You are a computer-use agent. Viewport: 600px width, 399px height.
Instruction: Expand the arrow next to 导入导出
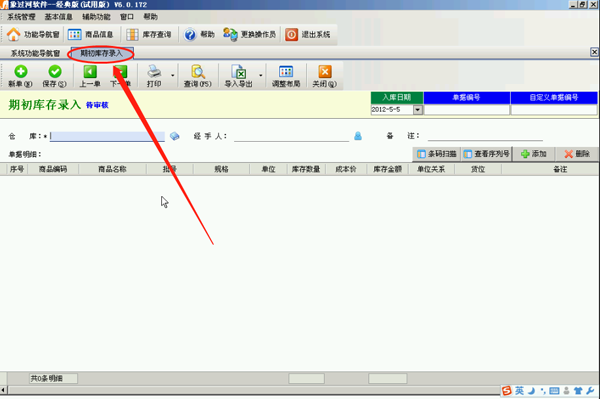[261, 75]
